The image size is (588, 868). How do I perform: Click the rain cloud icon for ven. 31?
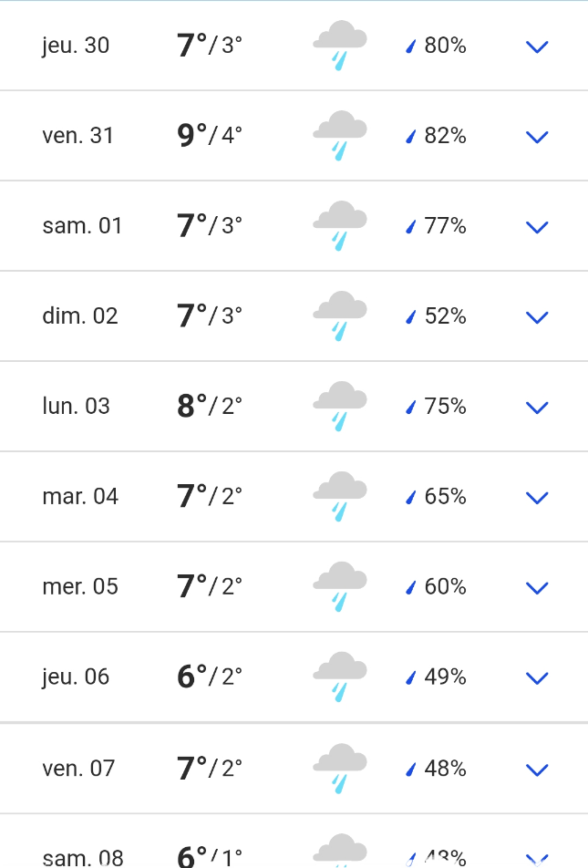(340, 136)
